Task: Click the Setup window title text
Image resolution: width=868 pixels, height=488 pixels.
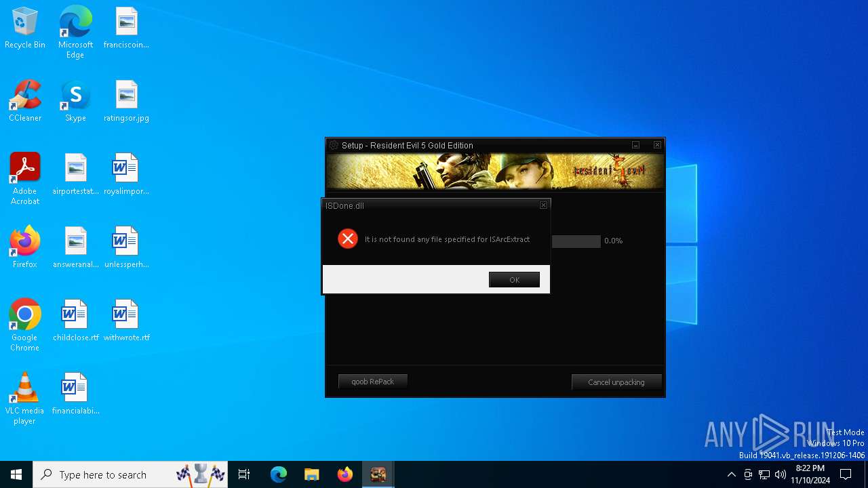Action: [x=408, y=146]
